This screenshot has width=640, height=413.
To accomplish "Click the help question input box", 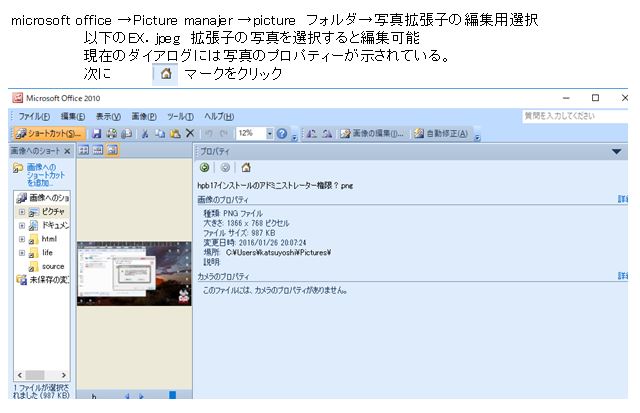I will (575, 116).
